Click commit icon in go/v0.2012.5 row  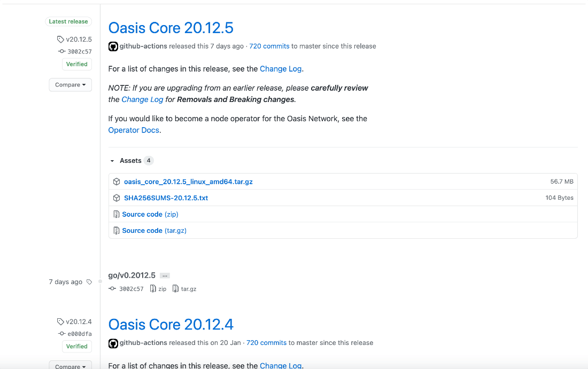(x=112, y=288)
